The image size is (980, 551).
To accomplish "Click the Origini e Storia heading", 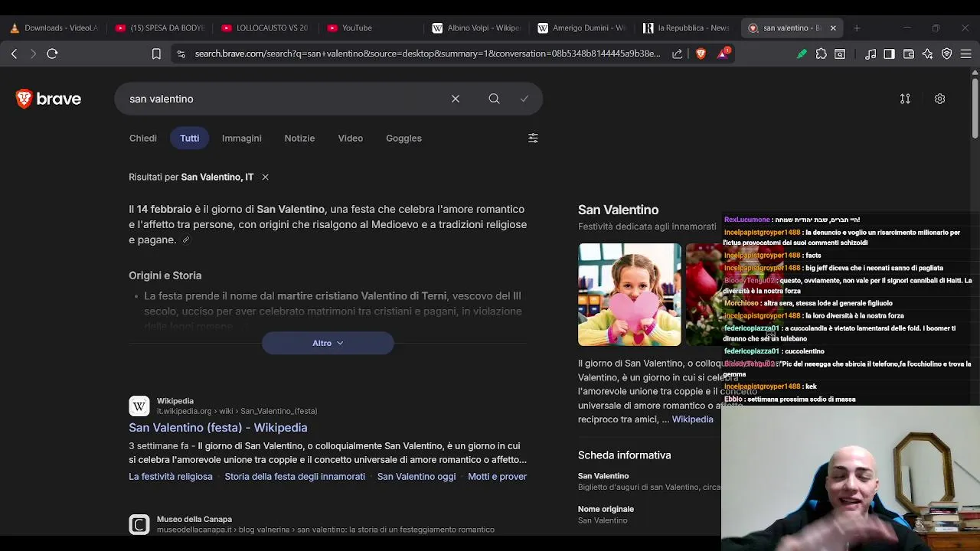I will click(x=165, y=275).
